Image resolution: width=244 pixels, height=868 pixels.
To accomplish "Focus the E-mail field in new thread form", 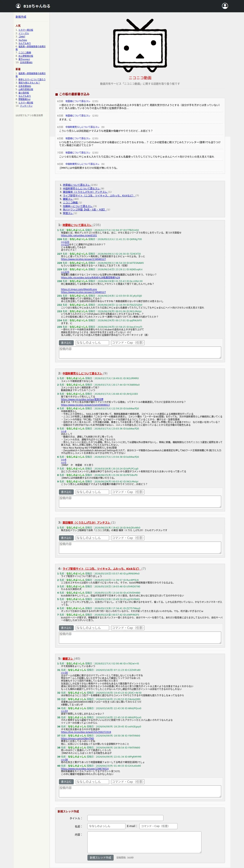I will (x=158, y=826).
